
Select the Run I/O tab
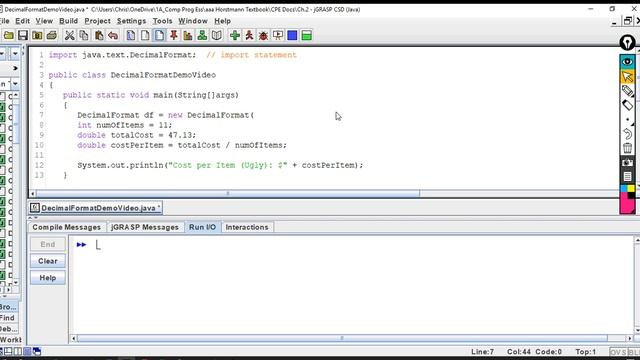pos(202,227)
